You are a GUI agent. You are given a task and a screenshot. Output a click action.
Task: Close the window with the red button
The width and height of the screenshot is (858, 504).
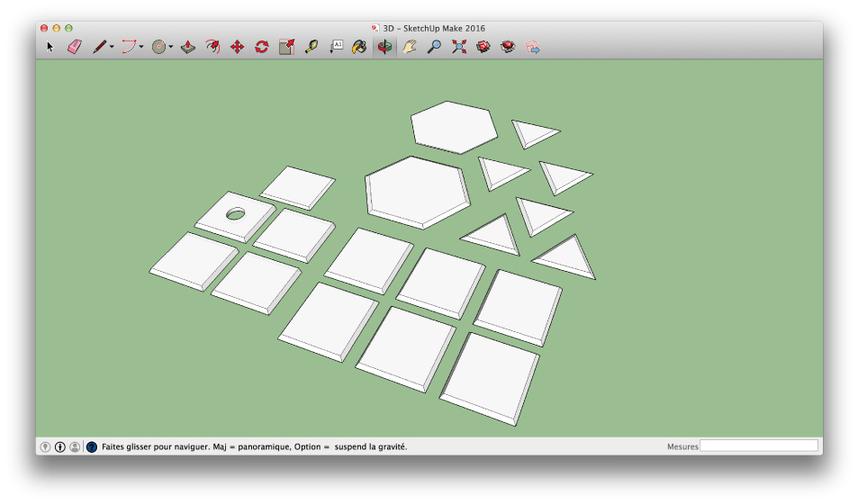pos(44,28)
